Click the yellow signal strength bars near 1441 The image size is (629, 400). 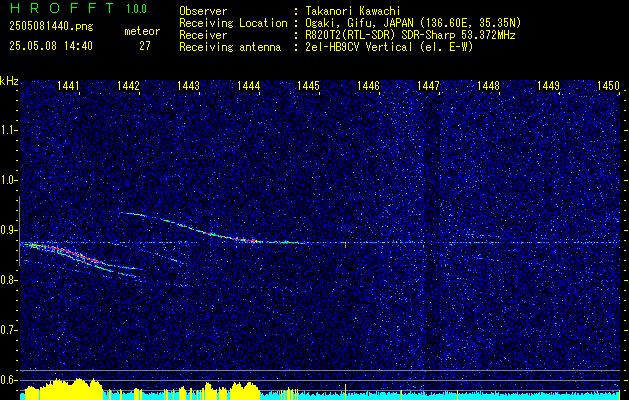click(64, 388)
